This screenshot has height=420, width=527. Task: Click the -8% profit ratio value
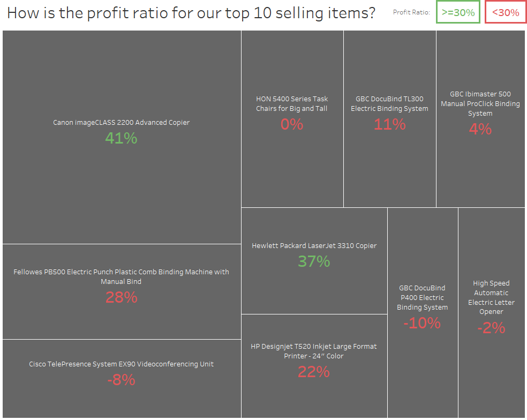point(122,380)
